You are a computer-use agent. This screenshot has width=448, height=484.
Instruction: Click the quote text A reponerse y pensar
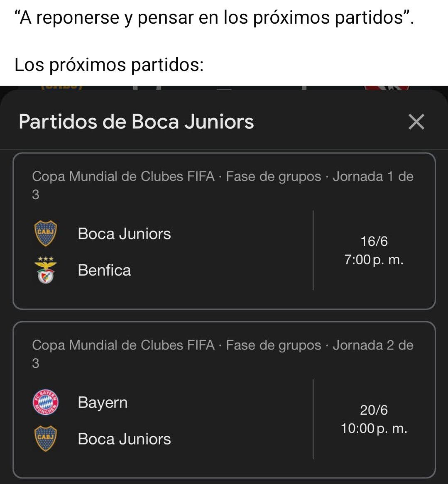click(x=214, y=17)
